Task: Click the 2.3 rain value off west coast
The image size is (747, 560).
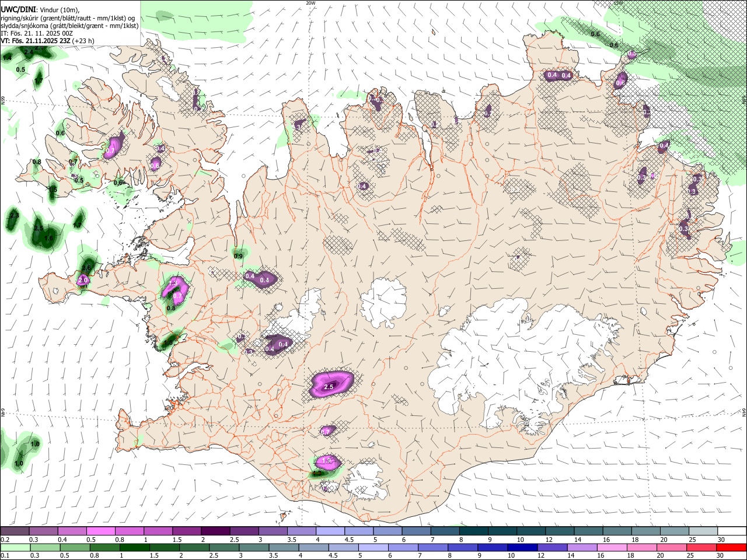Action: pos(15,216)
